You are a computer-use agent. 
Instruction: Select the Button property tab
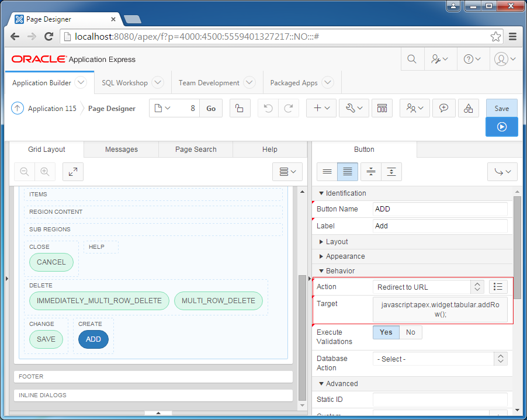pyautogui.click(x=364, y=150)
